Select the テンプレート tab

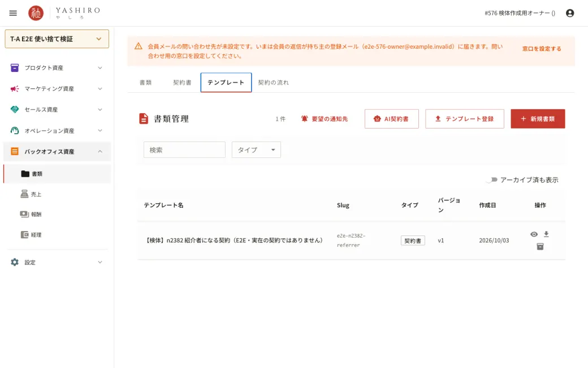click(x=226, y=83)
